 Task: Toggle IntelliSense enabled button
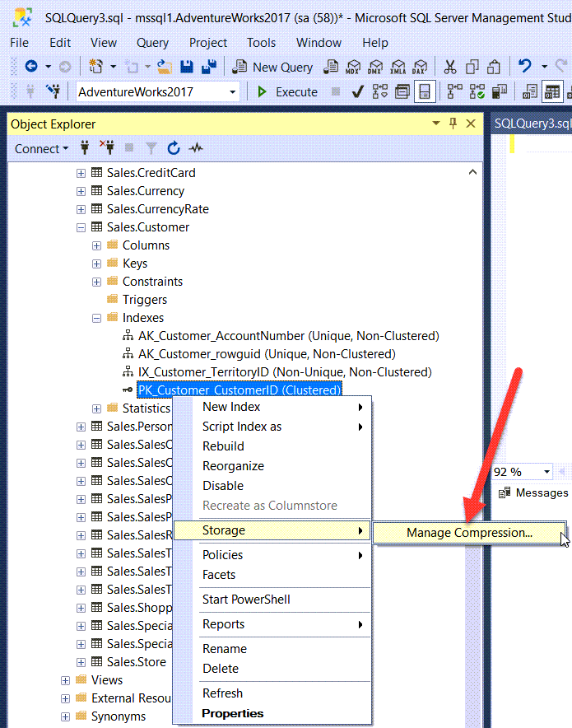coord(425,92)
